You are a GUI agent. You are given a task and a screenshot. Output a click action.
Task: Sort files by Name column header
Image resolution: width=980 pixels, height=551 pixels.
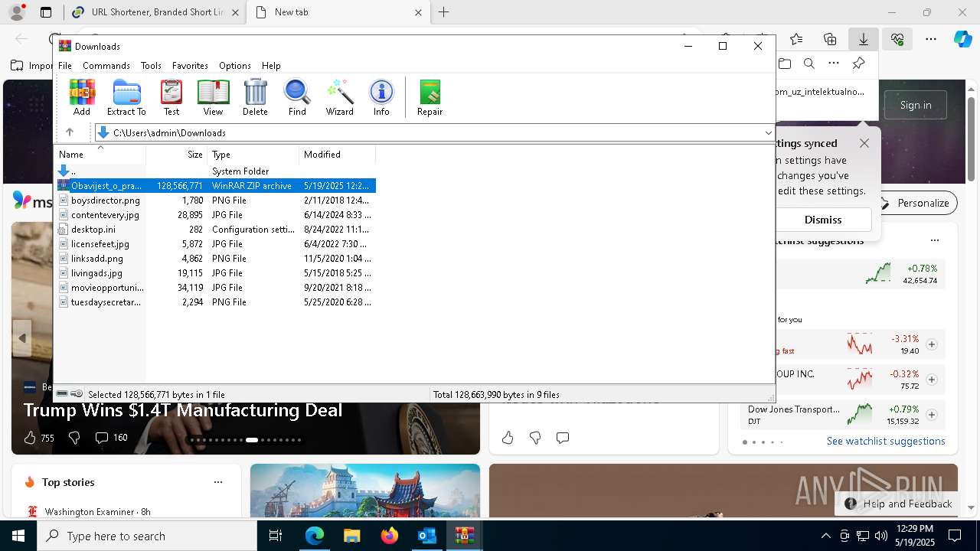(x=100, y=155)
